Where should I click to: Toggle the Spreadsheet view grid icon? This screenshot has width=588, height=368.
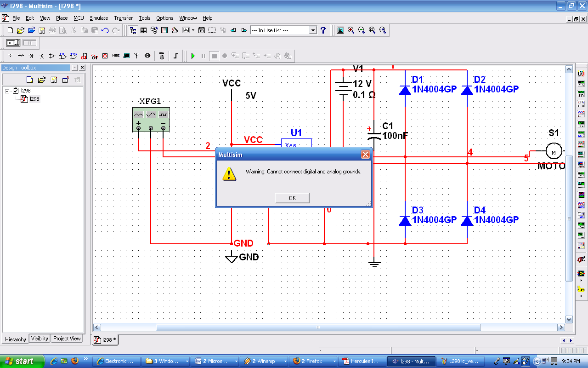point(143,30)
